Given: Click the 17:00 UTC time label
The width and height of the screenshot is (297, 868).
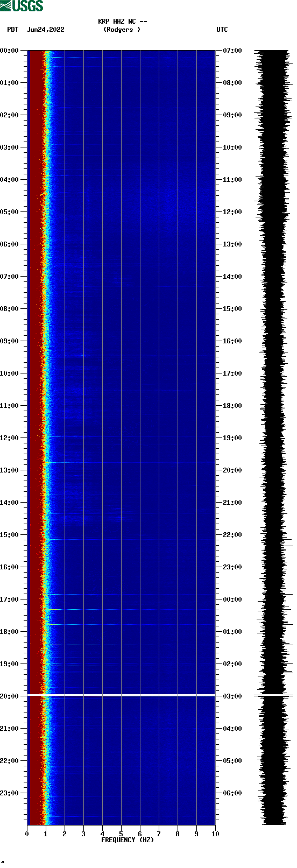Looking at the screenshot, I should pyautogui.click(x=232, y=373).
